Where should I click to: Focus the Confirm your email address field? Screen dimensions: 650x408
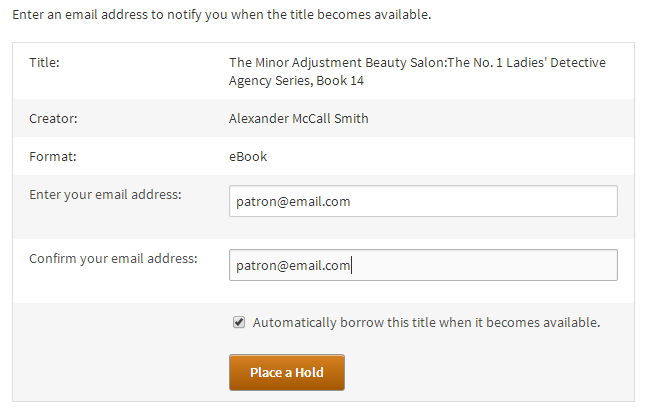click(x=423, y=265)
